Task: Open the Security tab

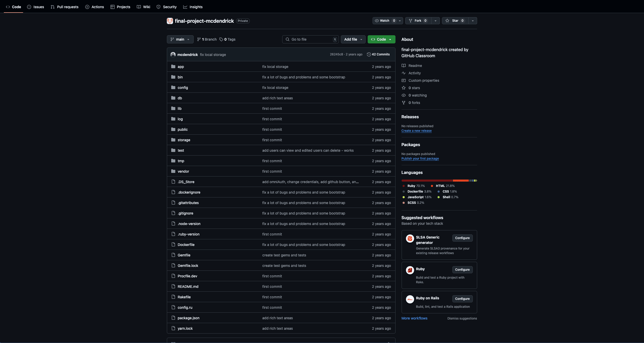Action: point(167,7)
